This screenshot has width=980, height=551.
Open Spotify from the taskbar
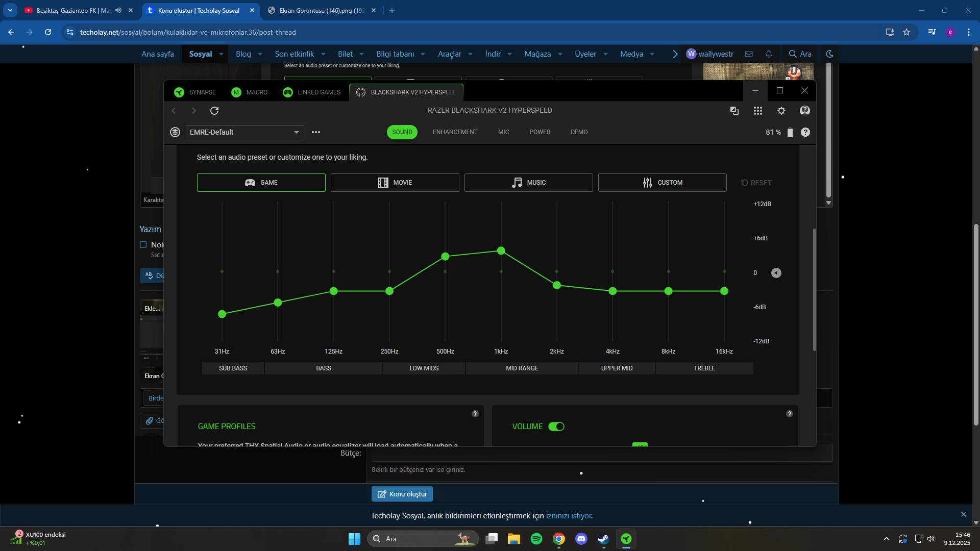point(536,539)
